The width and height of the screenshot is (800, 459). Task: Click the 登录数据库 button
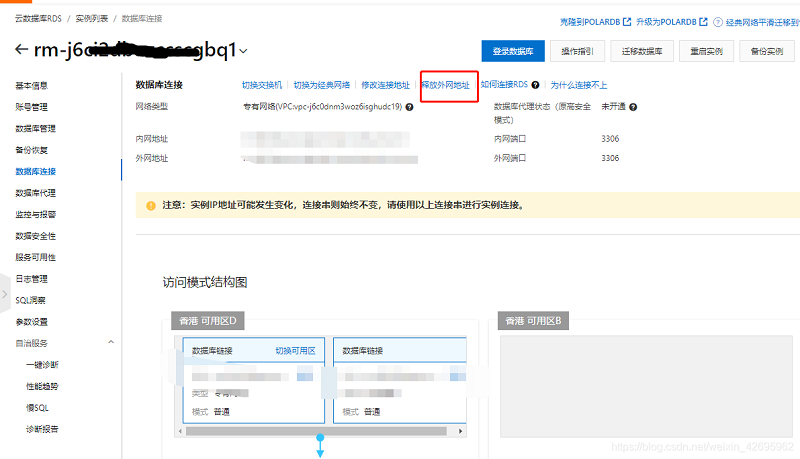click(513, 51)
